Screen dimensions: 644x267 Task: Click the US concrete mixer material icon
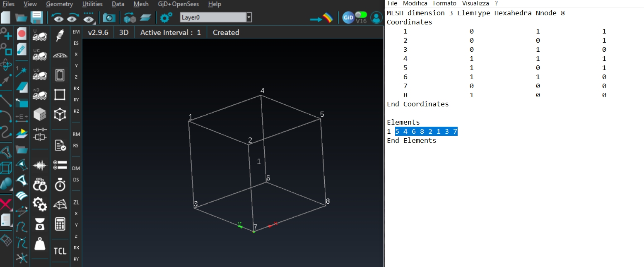pos(40,75)
